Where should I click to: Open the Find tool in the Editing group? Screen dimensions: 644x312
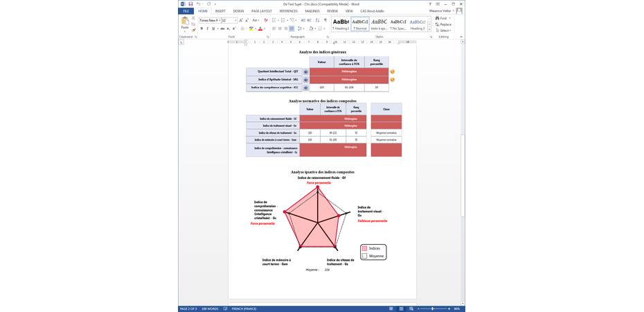442,19
